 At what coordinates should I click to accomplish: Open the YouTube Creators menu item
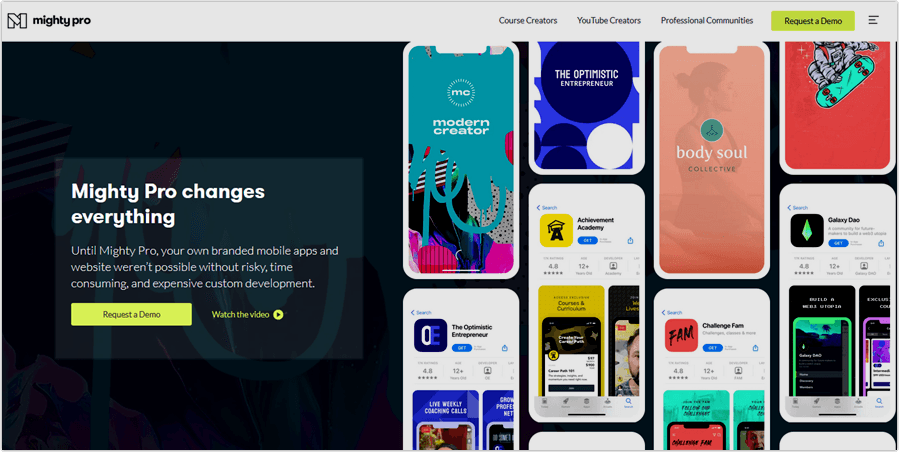[609, 20]
